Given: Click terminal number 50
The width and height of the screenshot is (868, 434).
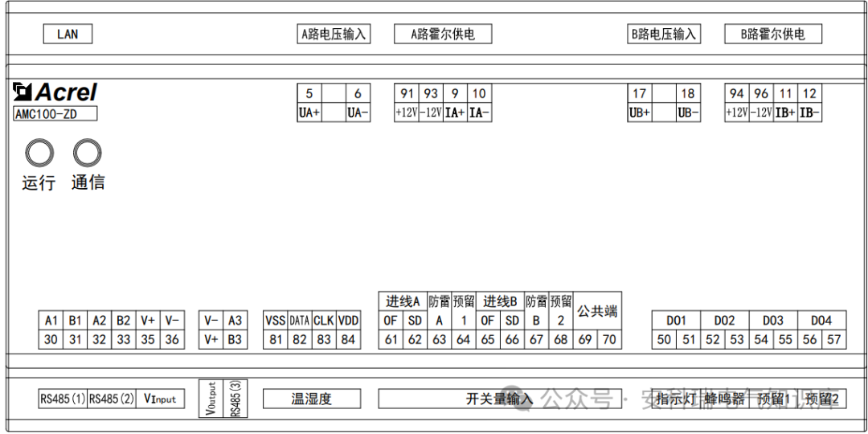Looking at the screenshot, I should [x=664, y=339].
